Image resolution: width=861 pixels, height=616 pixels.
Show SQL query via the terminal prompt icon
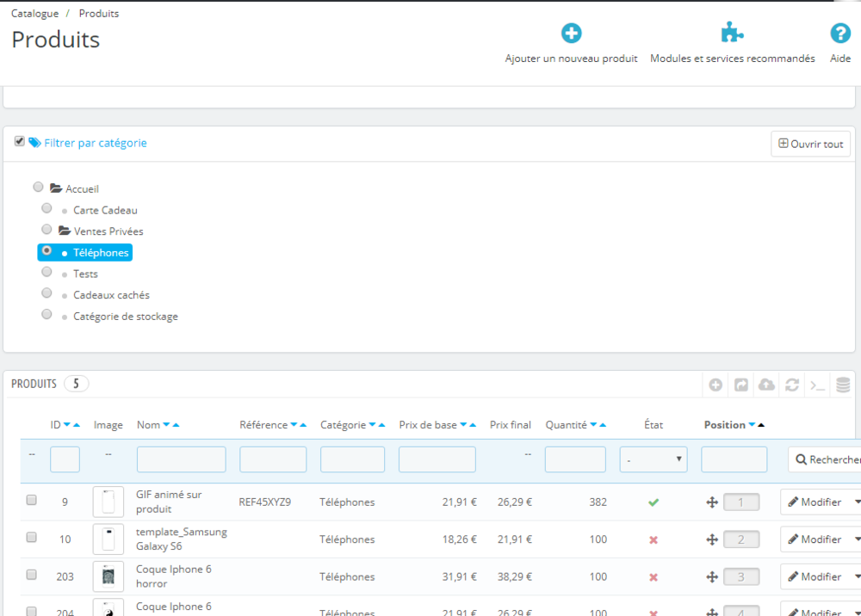[817, 385]
